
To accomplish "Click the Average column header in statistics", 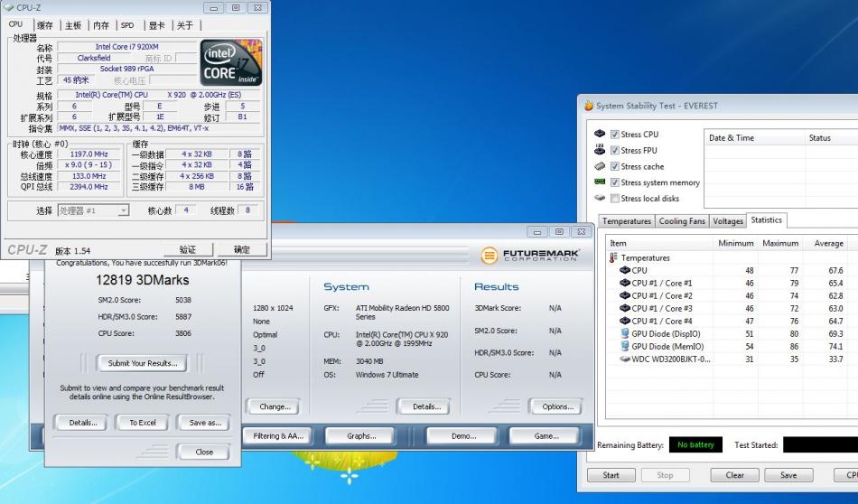I will (827, 243).
